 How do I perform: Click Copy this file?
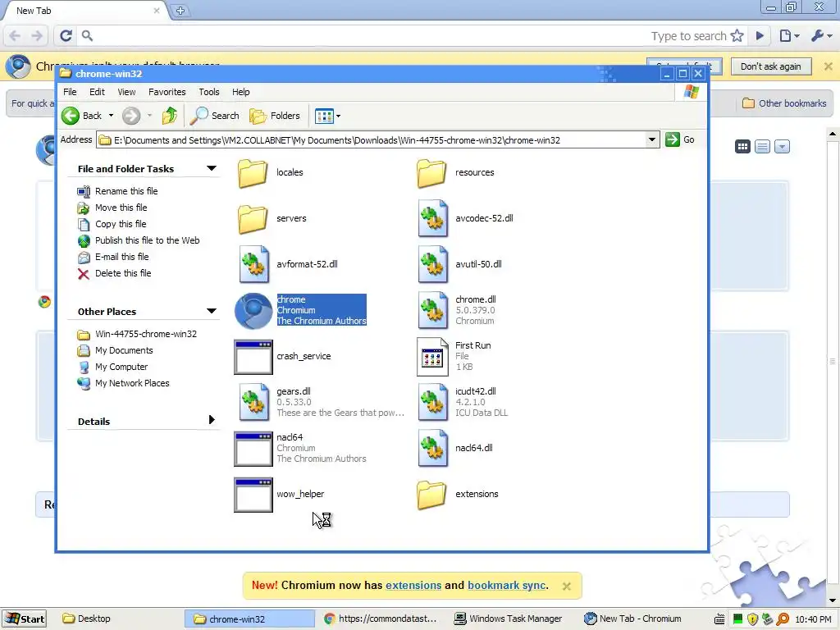coord(121,225)
